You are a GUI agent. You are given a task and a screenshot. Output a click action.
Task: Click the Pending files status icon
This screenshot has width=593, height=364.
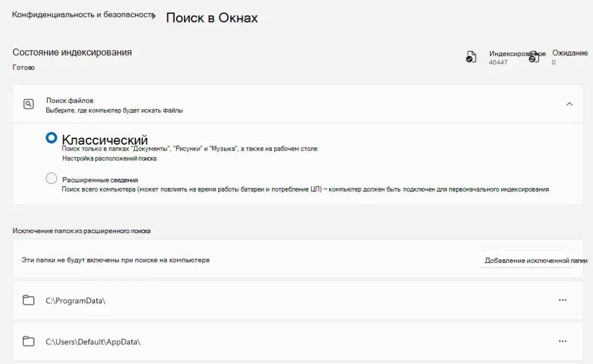coord(534,57)
